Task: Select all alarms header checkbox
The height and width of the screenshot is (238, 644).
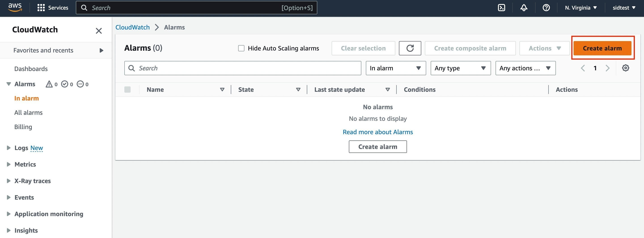Action: pyautogui.click(x=127, y=89)
